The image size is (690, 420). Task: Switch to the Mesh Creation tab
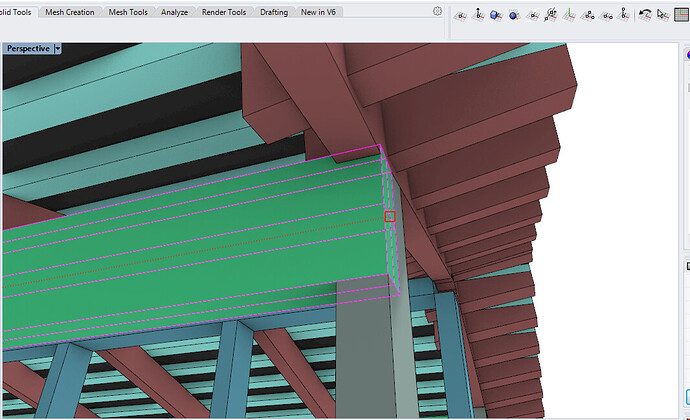[x=69, y=12]
